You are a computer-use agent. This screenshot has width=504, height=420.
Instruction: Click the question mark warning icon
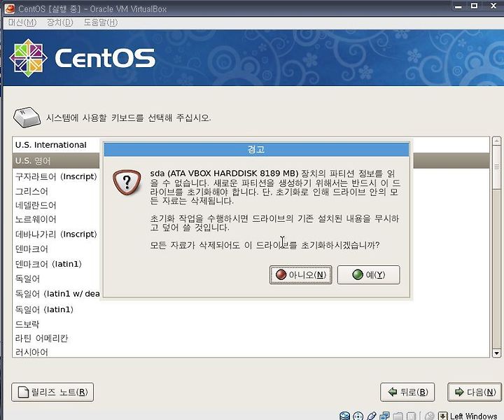[x=127, y=182]
